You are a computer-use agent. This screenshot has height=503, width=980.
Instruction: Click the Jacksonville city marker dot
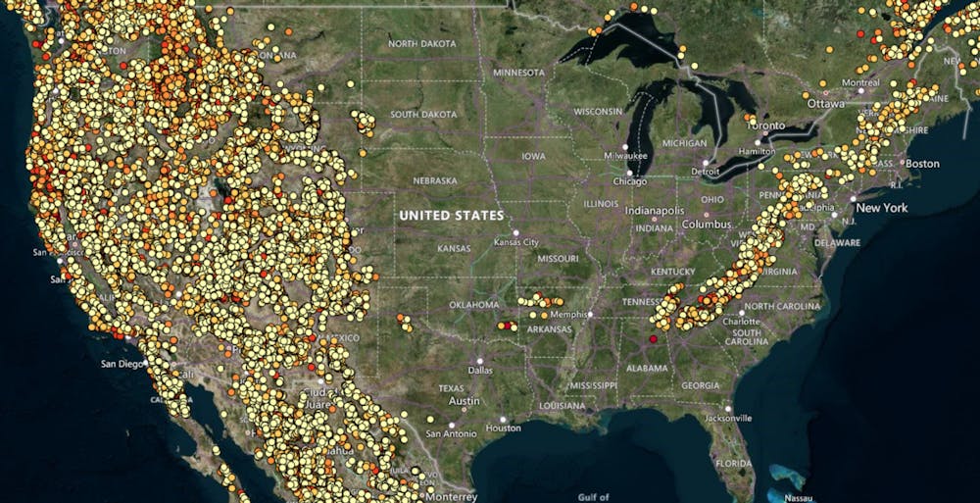point(727,408)
